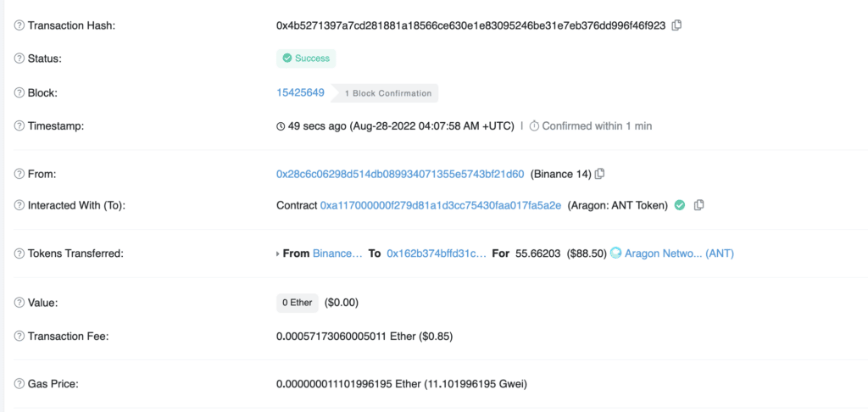The width and height of the screenshot is (868, 412).
Task: Click the green Success status badge
Action: (x=306, y=58)
